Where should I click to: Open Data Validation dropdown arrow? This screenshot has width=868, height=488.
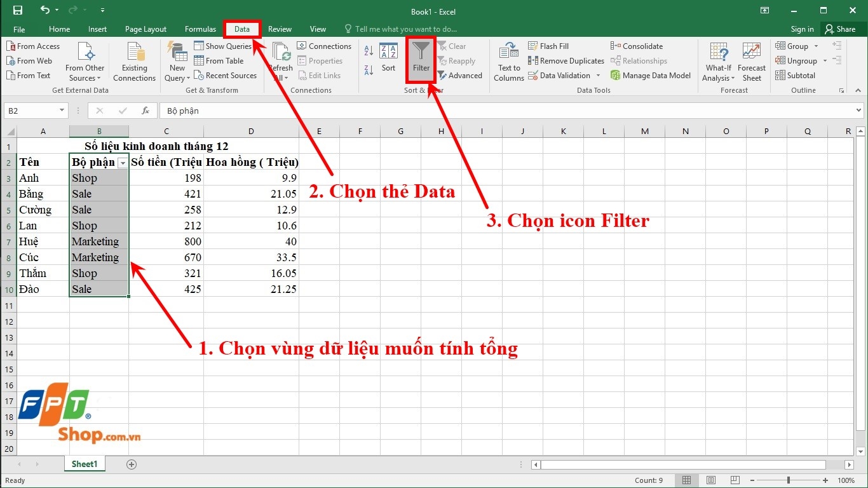(598, 76)
